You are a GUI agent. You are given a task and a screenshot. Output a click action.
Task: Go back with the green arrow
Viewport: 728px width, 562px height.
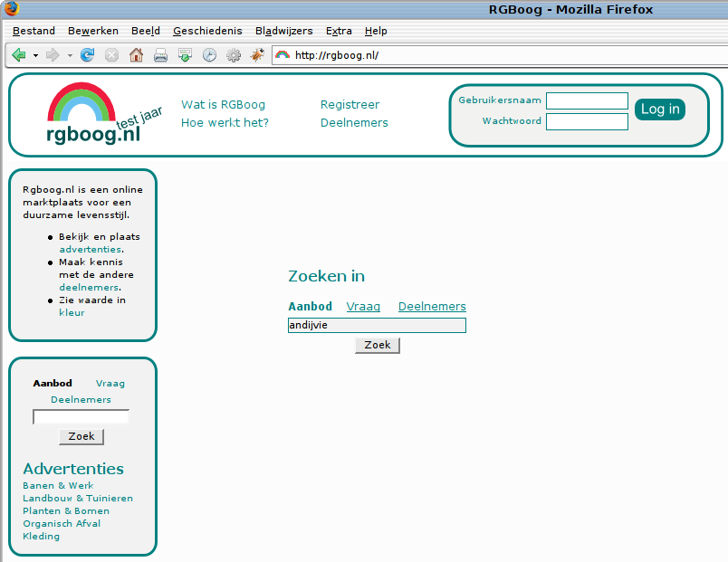(19, 55)
